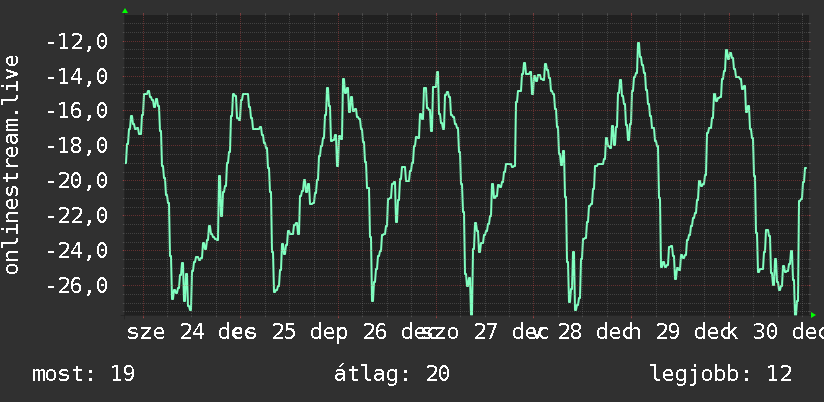Click the '25 dec' date label
824x402 pixels.
(x=310, y=332)
